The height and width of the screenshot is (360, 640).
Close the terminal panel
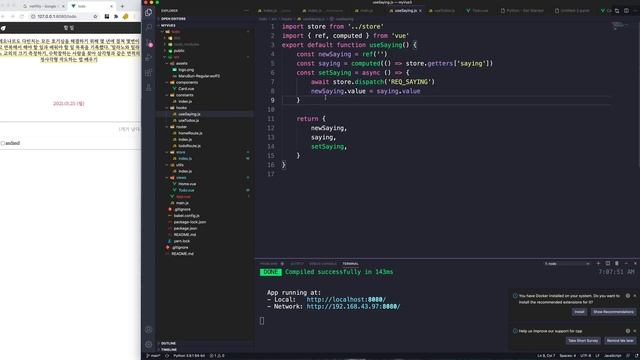coord(635,264)
